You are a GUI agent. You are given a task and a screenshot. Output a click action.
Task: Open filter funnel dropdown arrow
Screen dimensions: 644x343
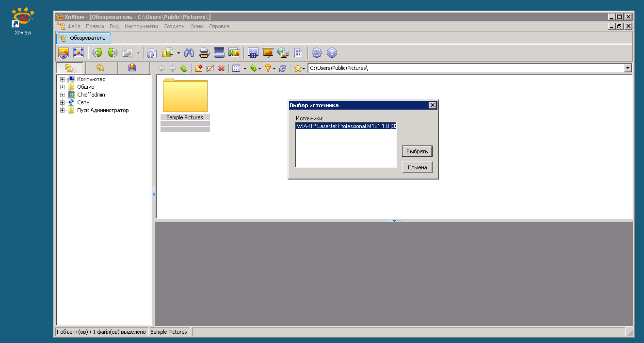click(274, 68)
